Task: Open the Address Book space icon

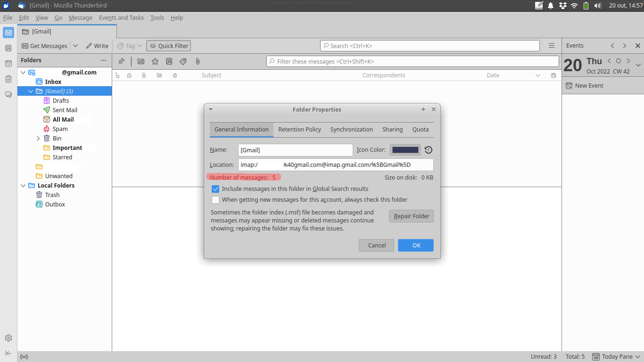Action: click(8, 48)
